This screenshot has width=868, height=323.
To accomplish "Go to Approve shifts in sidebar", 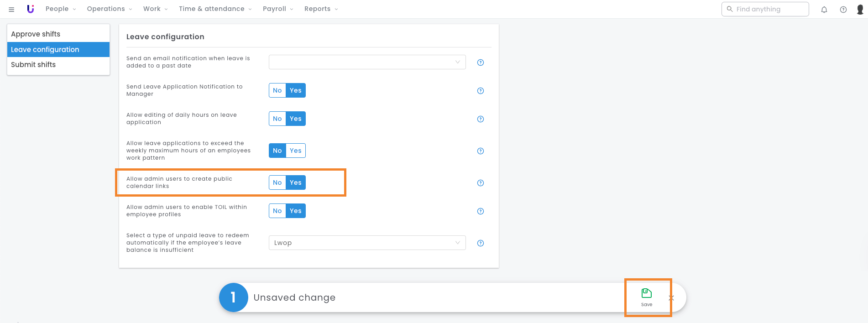I will click(36, 34).
